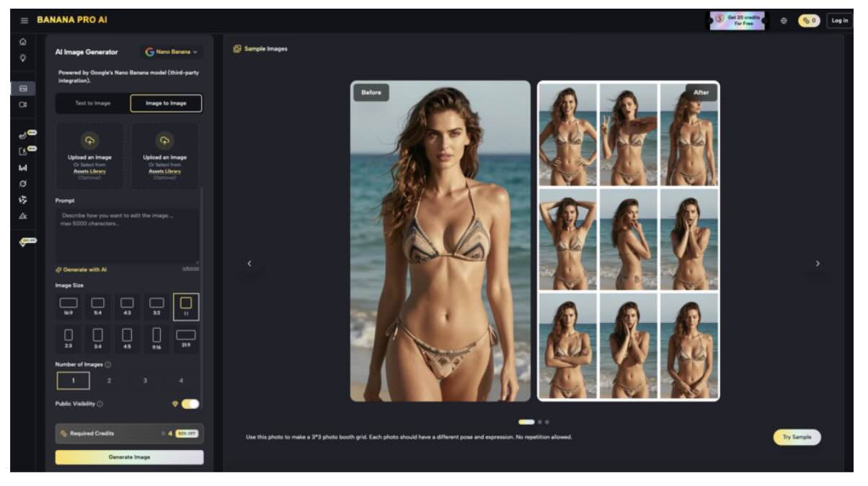868x486 pixels.
Task: Go to Home via sidebar house icon
Action: coord(23,42)
